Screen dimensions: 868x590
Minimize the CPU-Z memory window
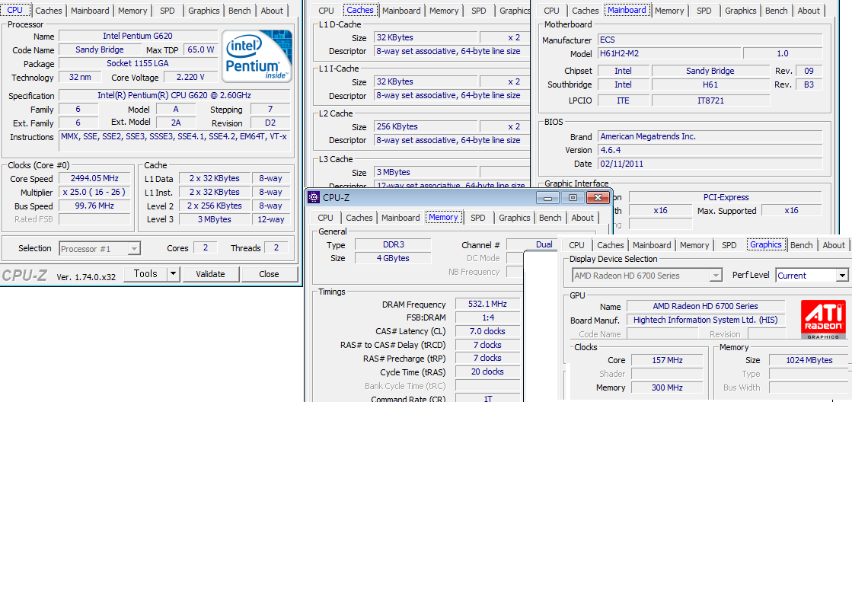547,198
